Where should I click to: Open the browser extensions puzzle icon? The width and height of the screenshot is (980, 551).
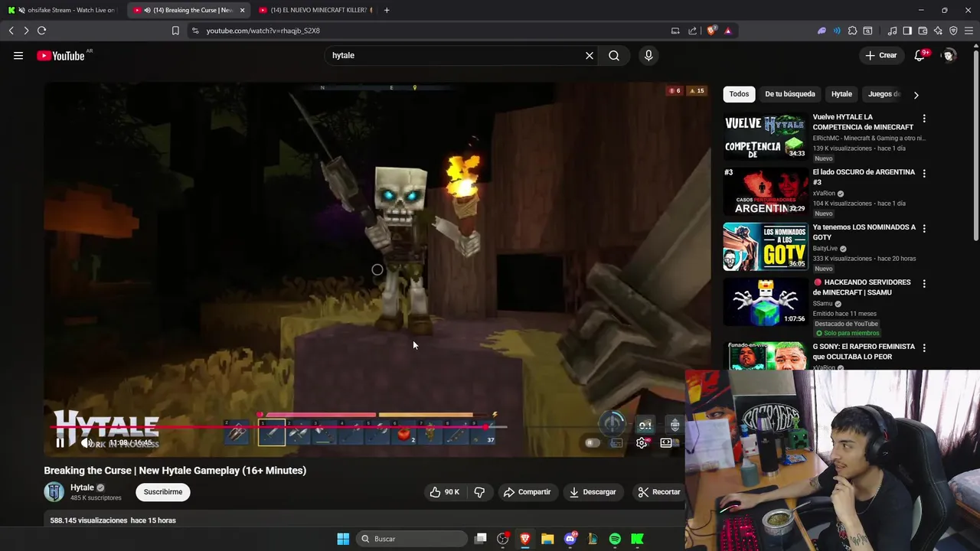852,31
